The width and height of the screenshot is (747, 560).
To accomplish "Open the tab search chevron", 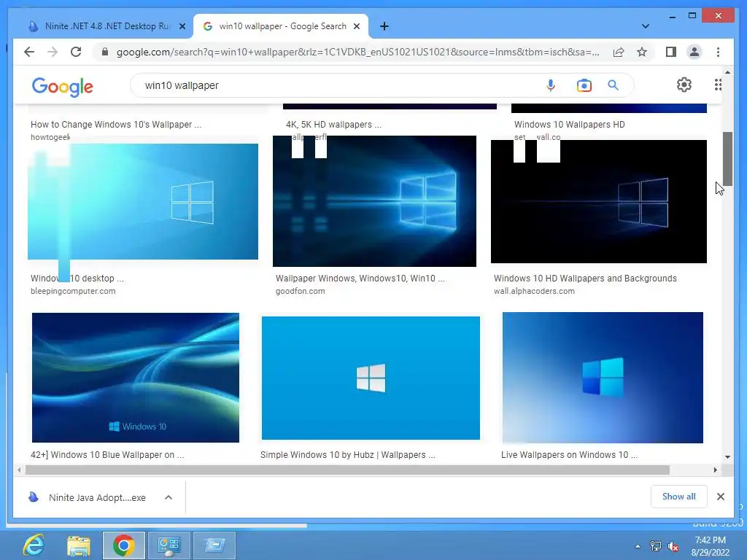I will pos(646,26).
